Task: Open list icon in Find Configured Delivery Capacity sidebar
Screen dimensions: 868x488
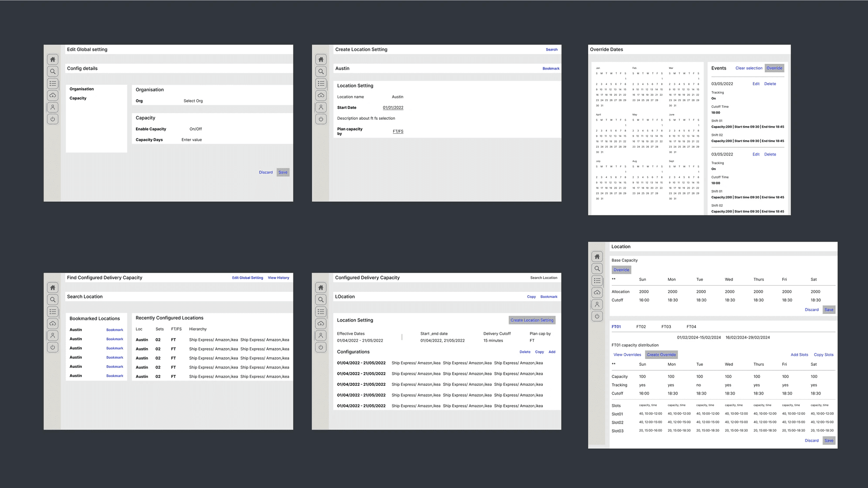Action: pos(52,311)
